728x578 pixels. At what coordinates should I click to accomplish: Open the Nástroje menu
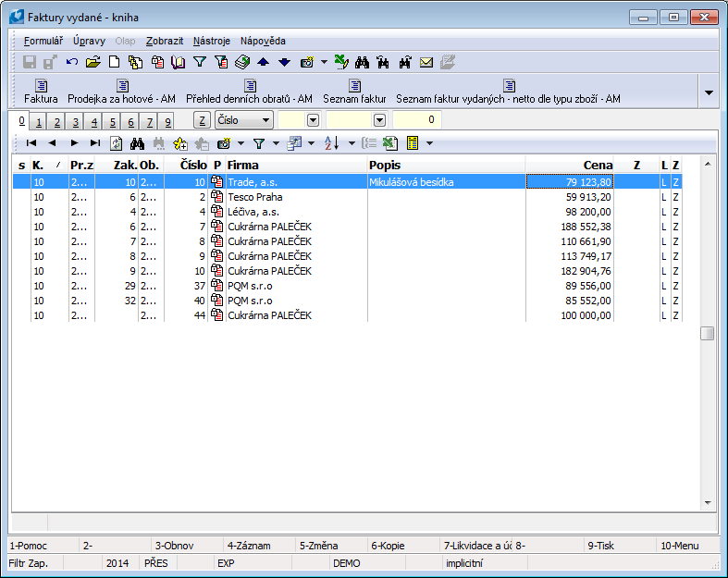(212, 41)
